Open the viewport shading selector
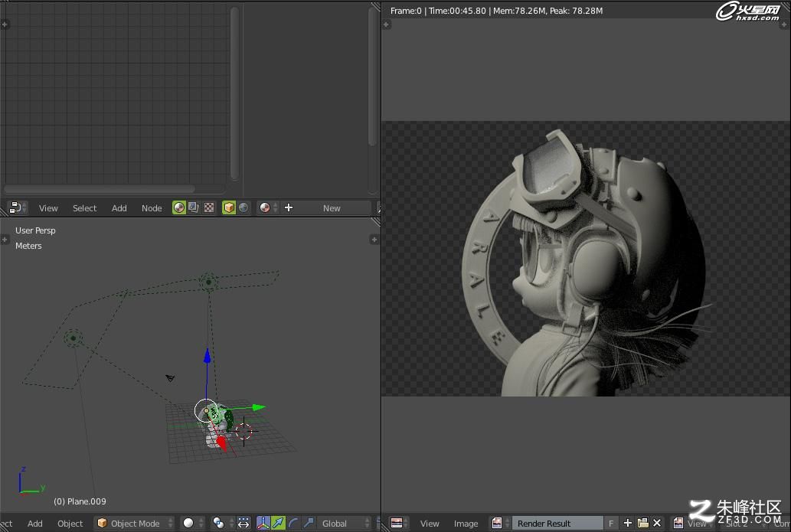 pyautogui.click(x=193, y=524)
